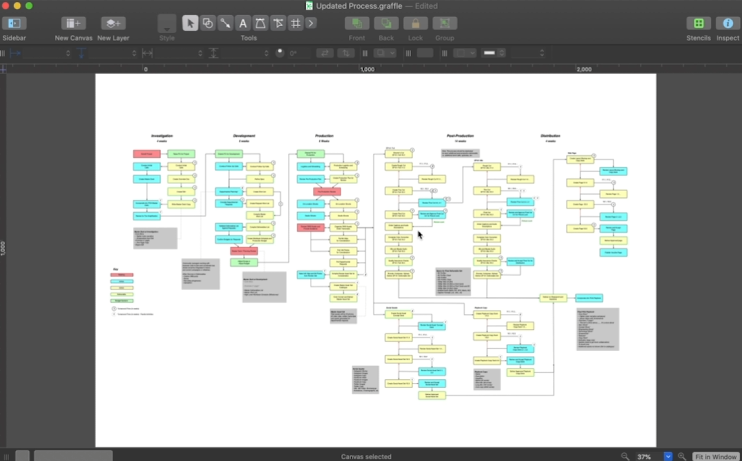The height and width of the screenshot is (461, 742).
Task: Select the Shape tool
Action: click(207, 23)
